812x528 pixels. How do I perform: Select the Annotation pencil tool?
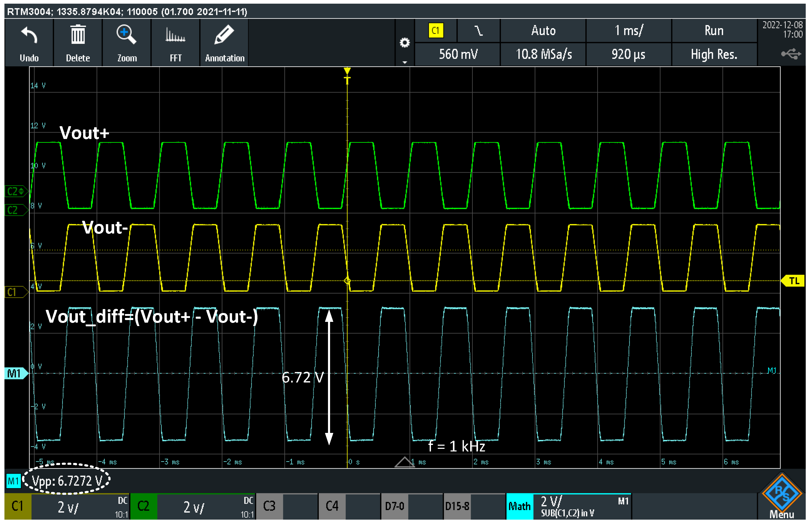point(224,35)
